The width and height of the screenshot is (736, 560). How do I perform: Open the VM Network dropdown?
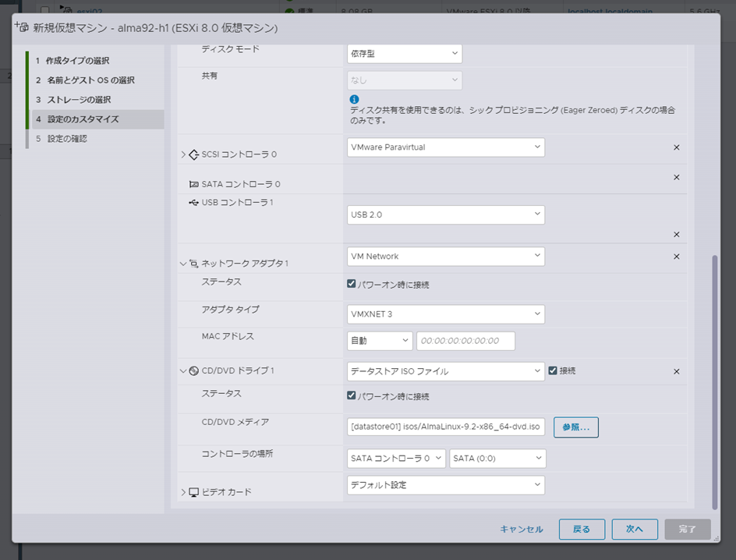446,257
